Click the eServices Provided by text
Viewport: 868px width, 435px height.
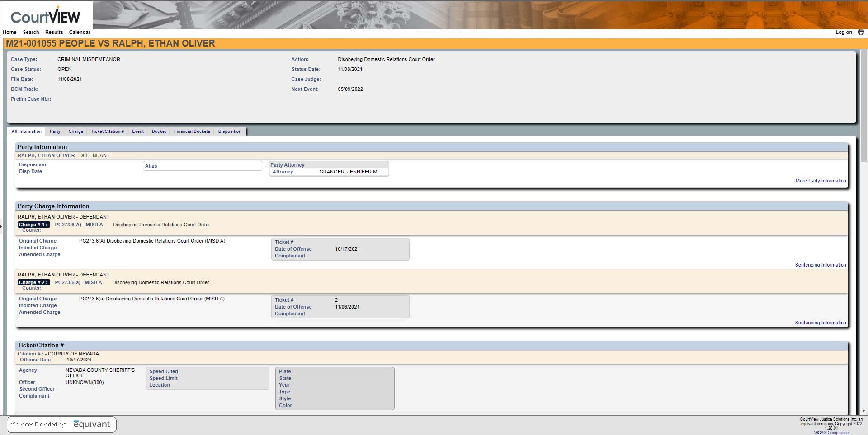pos(38,424)
